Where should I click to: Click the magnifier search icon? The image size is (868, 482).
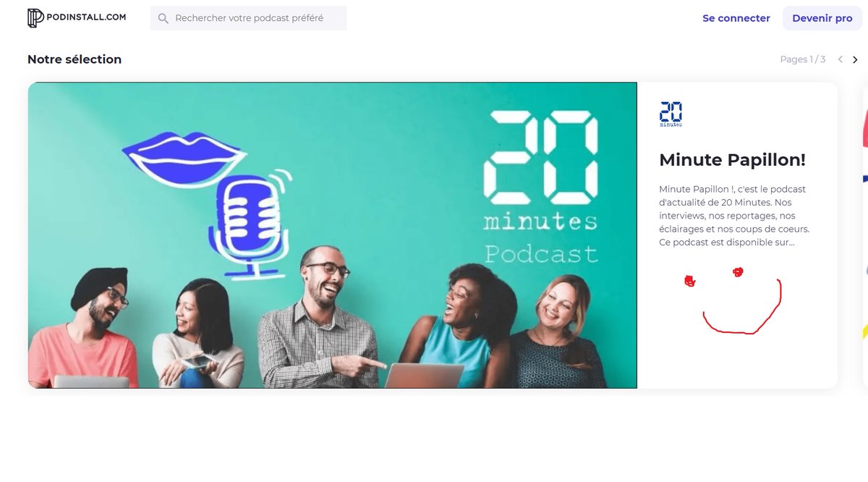(x=163, y=18)
